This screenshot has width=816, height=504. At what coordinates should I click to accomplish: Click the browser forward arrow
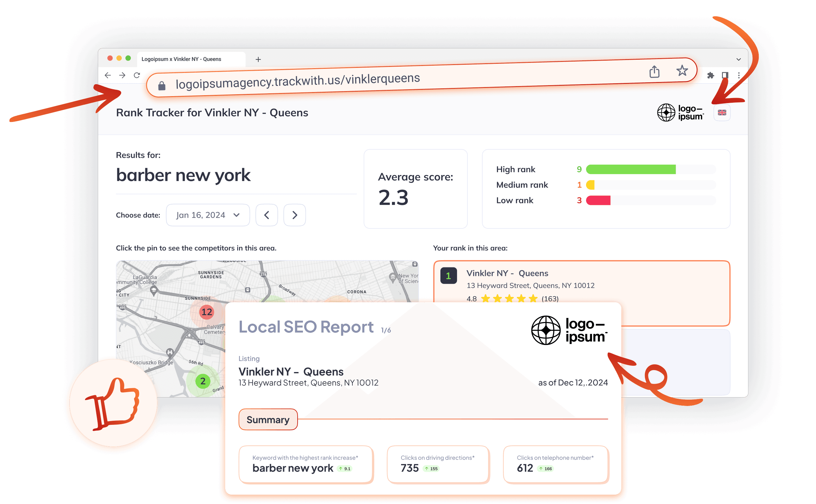click(122, 75)
